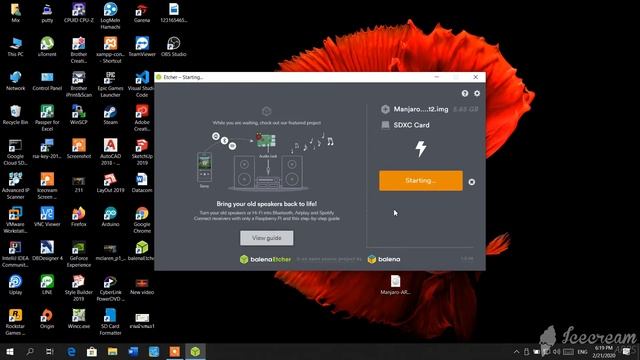Image resolution: width=640 pixels, height=360 pixels.
Task: Open Origin desktop icon
Action: (47, 318)
